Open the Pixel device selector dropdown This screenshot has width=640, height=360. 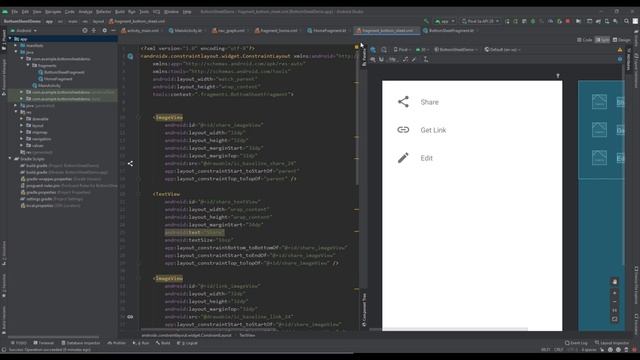480,21
